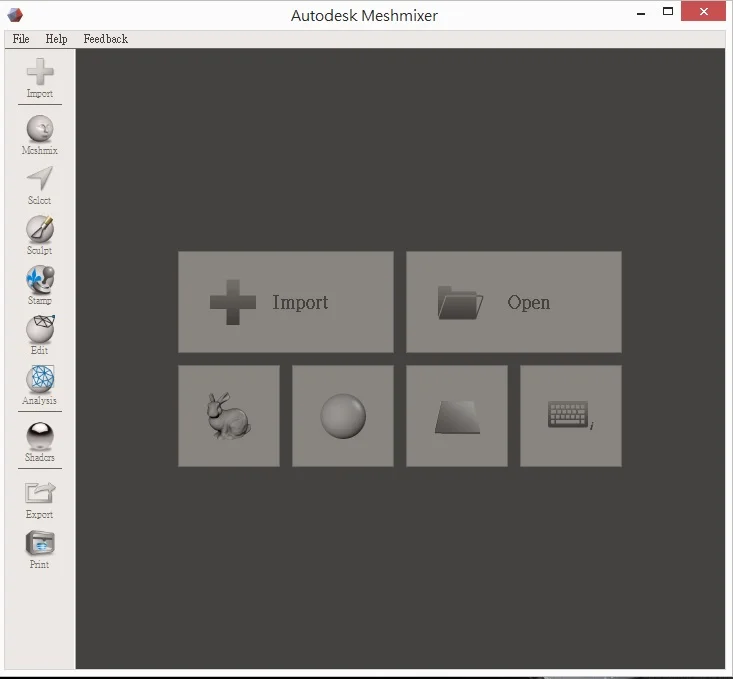Launch the Analysis tool
733x679 pixels.
point(40,385)
